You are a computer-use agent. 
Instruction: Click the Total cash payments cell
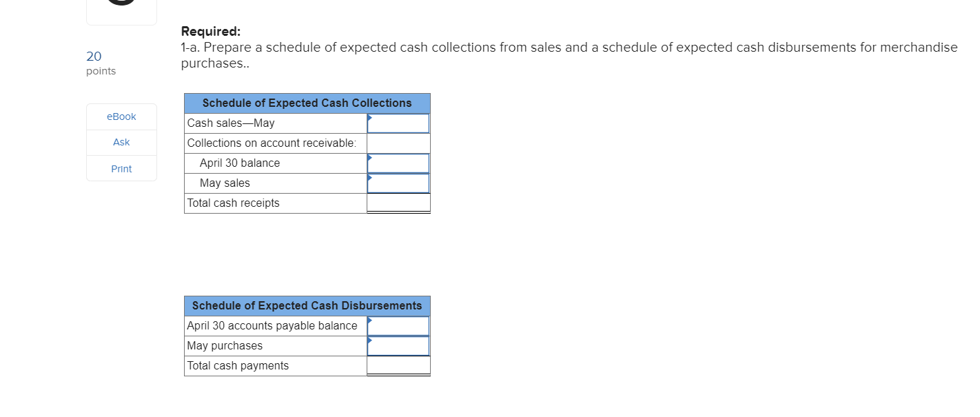point(398,365)
